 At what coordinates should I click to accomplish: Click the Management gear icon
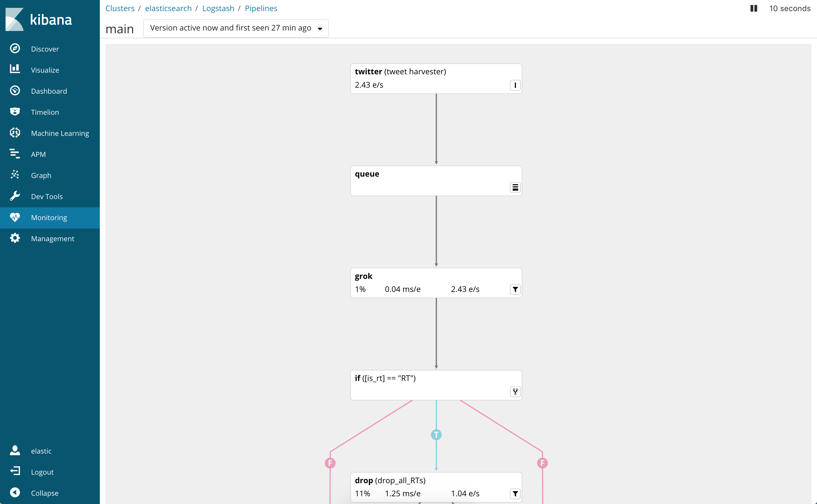point(15,238)
